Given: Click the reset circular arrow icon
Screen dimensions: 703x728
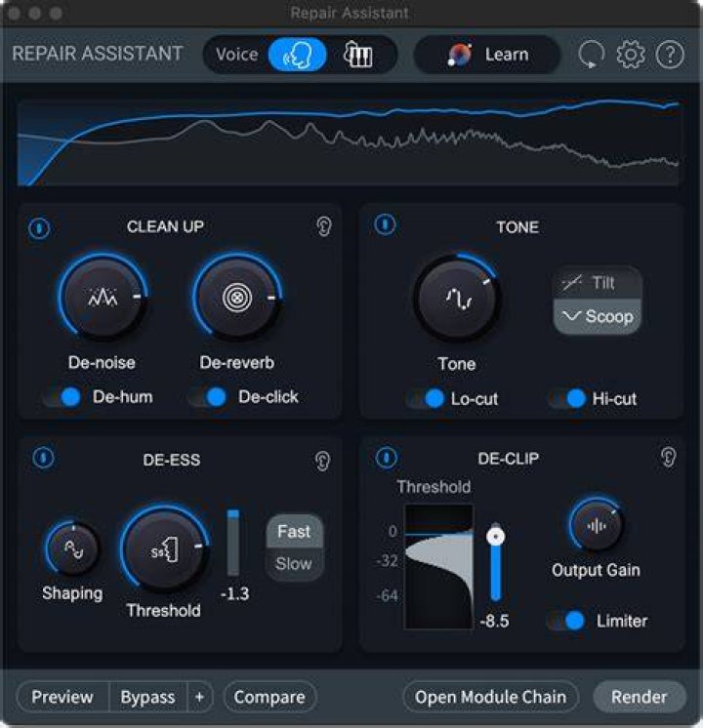Looking at the screenshot, I should (591, 55).
